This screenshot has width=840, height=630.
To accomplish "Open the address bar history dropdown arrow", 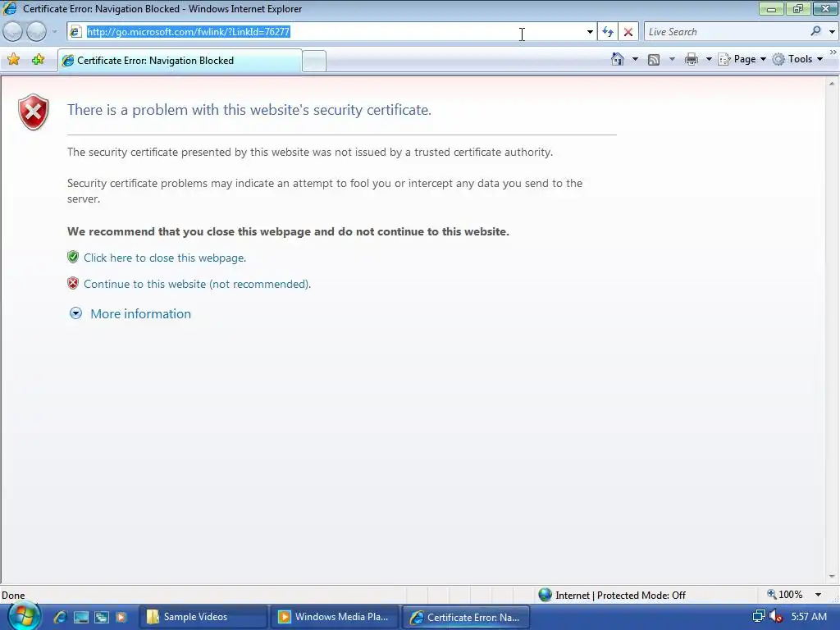I will coord(590,32).
